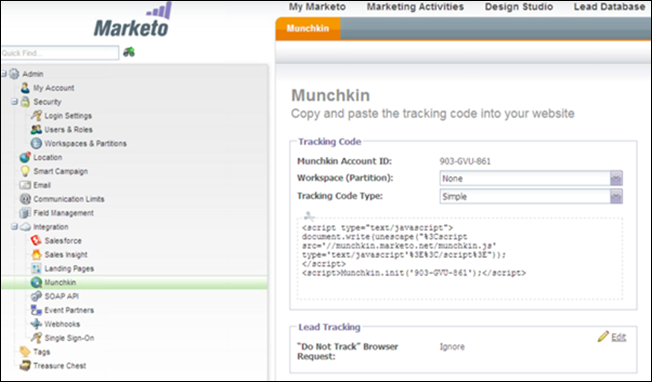Select Landing Pages in the tree
Image resolution: width=652 pixels, height=382 pixels.
pos(69,269)
